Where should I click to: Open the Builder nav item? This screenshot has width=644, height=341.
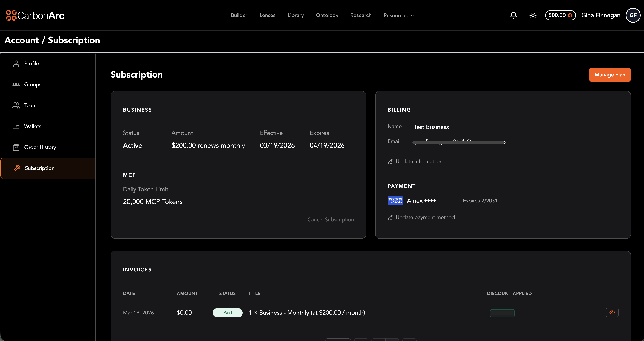pyautogui.click(x=239, y=15)
